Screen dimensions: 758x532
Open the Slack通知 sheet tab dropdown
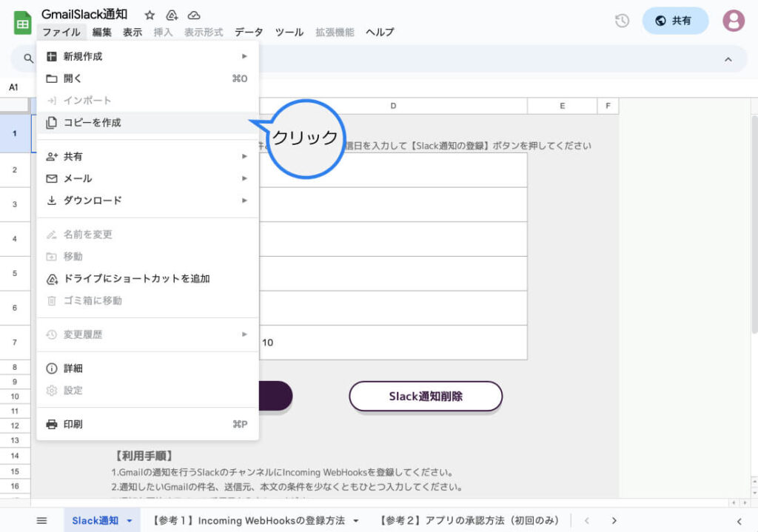[x=130, y=521]
